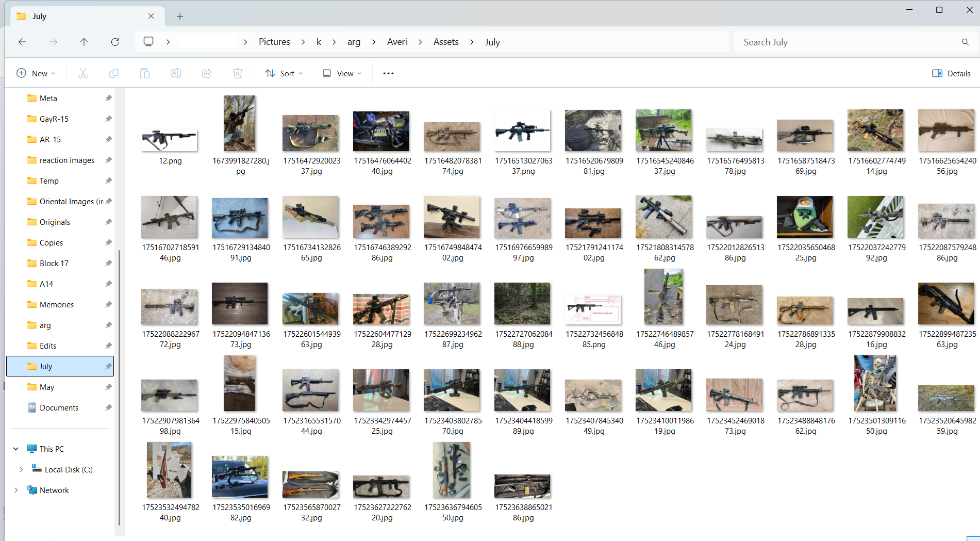Click pin icon next to Memories
This screenshot has height=541, width=980.
tap(108, 304)
